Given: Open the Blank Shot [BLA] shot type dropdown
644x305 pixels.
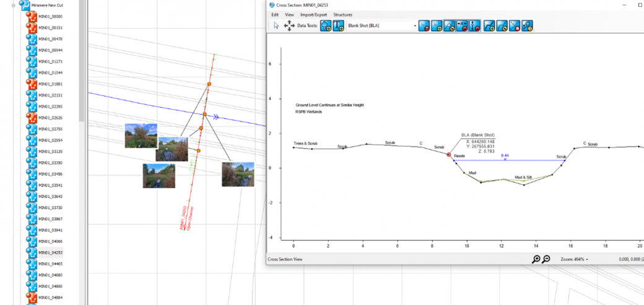Looking at the screenshot, I should tap(382, 25).
